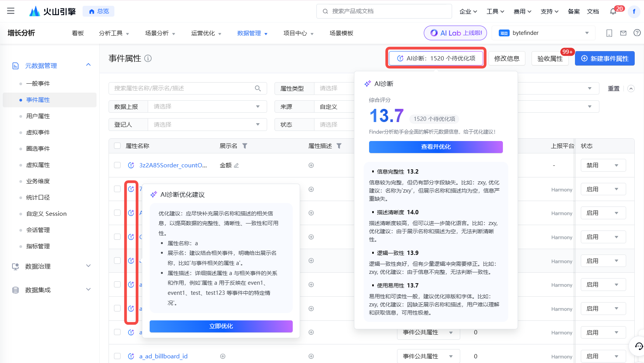644x363 pixels.
Task: Open the a_ad_billboard_id attribute link
Action: click(x=164, y=356)
